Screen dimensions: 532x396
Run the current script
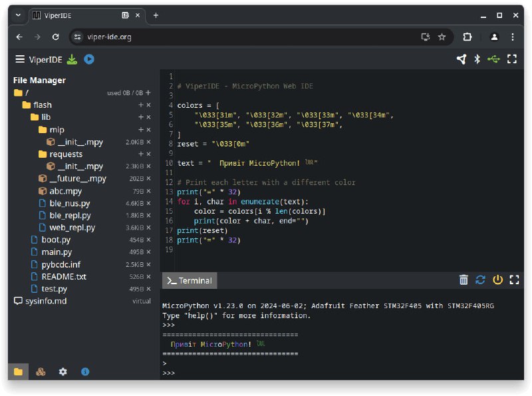tap(89, 59)
